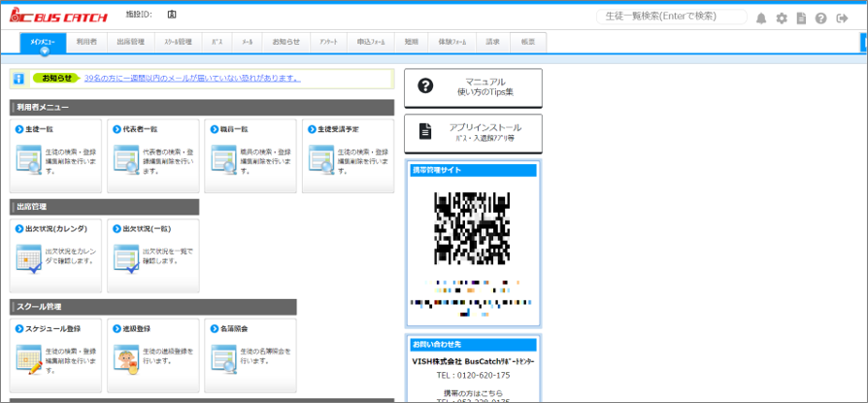This screenshot has height=403, width=868.
Task: Open 進級登録 baby icon tile
Action: (x=125, y=359)
